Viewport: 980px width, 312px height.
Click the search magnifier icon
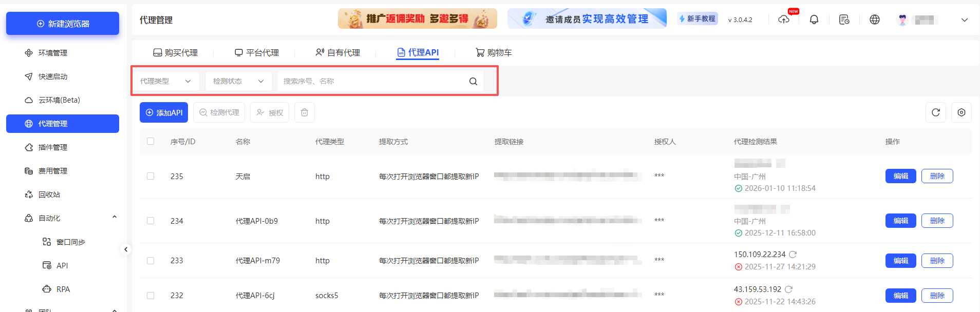pyautogui.click(x=473, y=81)
